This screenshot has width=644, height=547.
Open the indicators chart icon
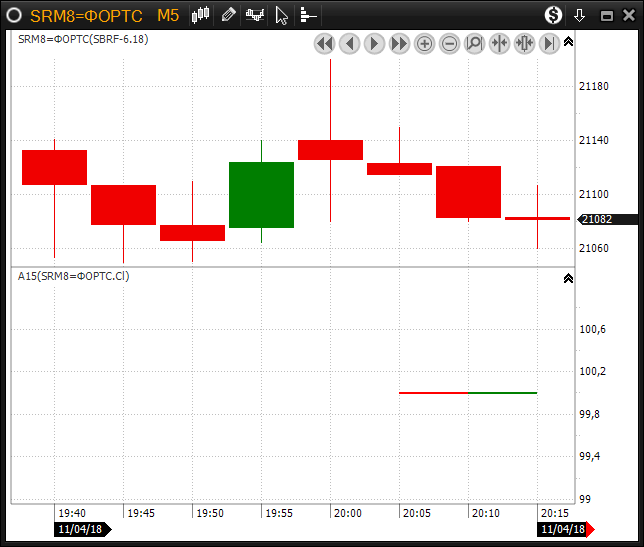point(255,15)
